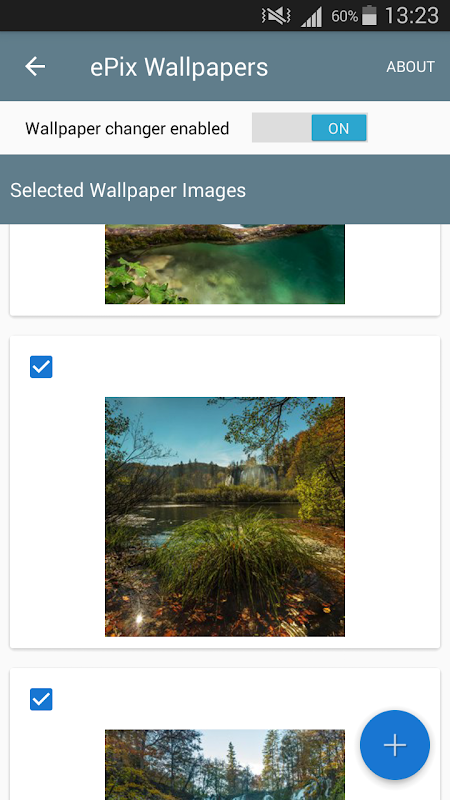The image size is (450, 800).
Task: Uncheck the checkbox above the forest photo
Action: 41,699
